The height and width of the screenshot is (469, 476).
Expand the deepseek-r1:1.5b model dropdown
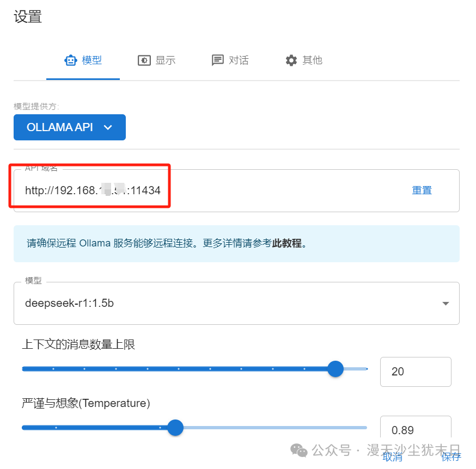point(236,303)
